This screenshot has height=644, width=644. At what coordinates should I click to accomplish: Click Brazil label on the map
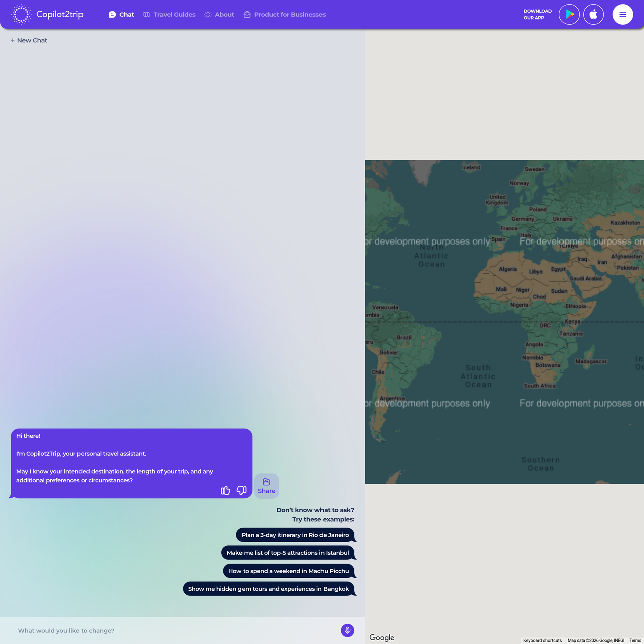404,337
